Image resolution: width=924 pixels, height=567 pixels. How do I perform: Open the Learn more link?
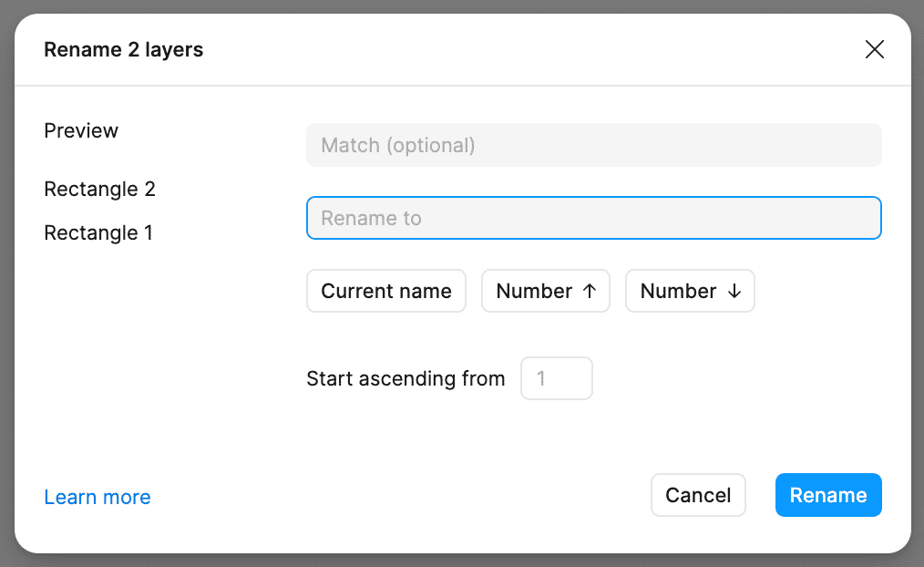[98, 497]
